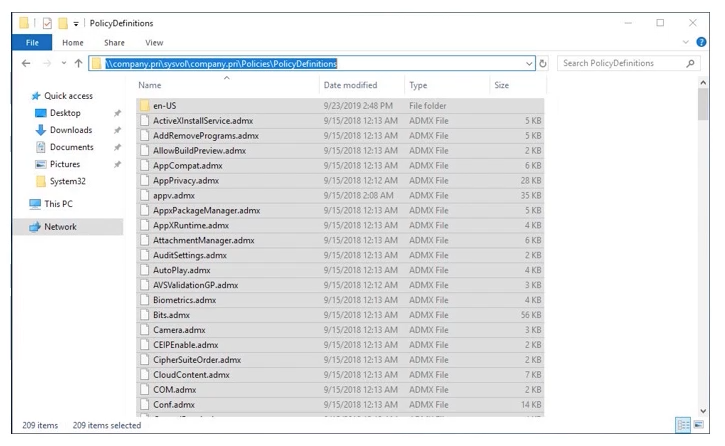Select the en-US folder
Screen dimensions: 725x446
pyautogui.click(x=165, y=105)
